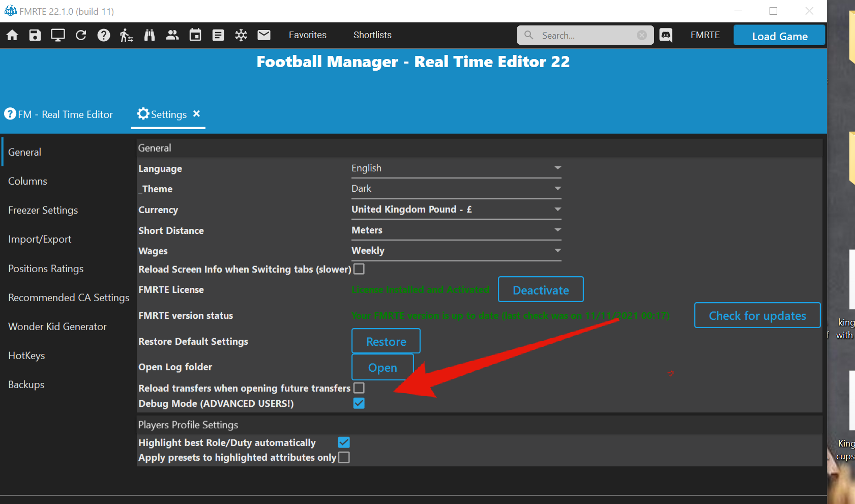Screen dimensions: 855x504
Task: Click the FMRTE app icon in title bar
Action: [10, 11]
